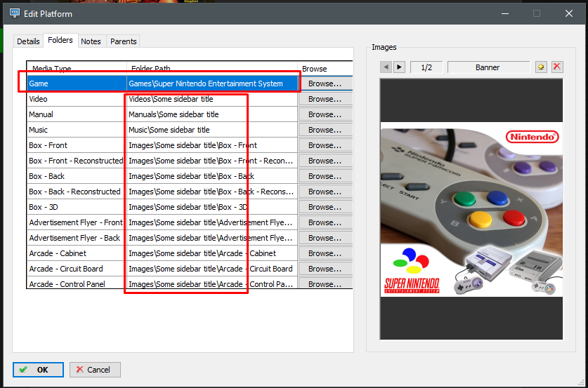Browse for the Video folder
This screenshot has width=588, height=388.
coord(325,99)
